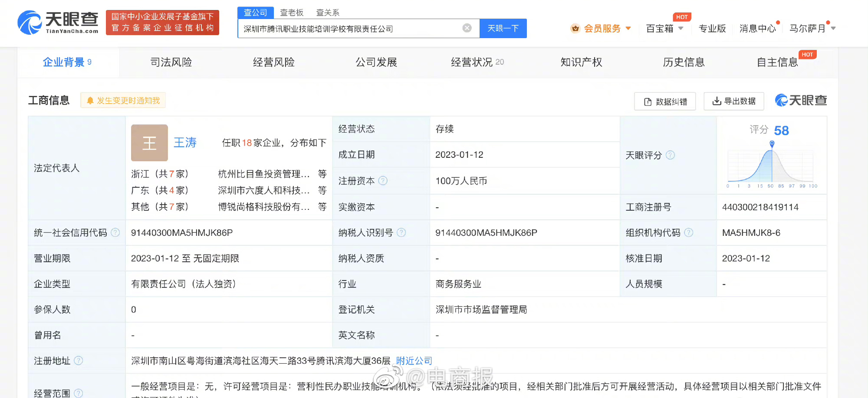
Task: Click the 其他（共7家） region entry
Action: click(x=160, y=207)
